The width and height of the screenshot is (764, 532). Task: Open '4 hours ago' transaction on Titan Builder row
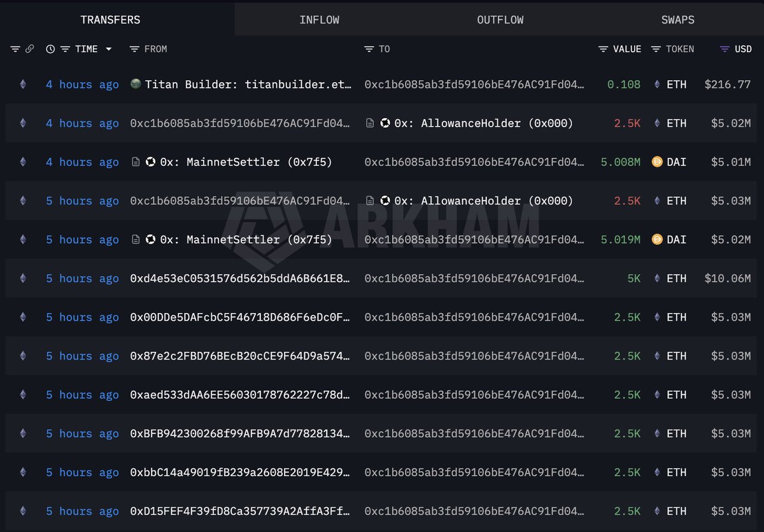pyautogui.click(x=82, y=85)
